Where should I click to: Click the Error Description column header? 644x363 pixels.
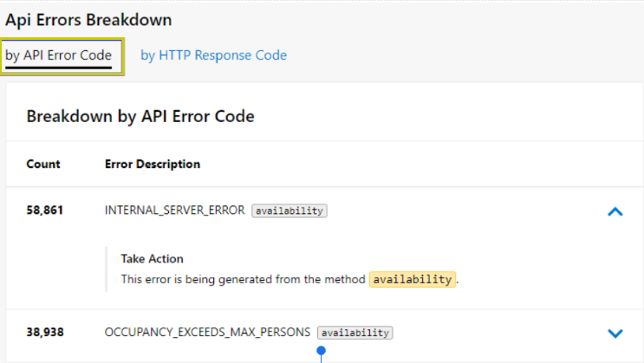pyautogui.click(x=153, y=164)
